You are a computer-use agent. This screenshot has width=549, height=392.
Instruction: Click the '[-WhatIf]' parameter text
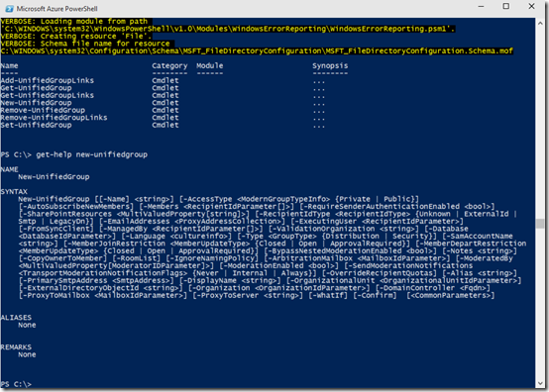328,296
